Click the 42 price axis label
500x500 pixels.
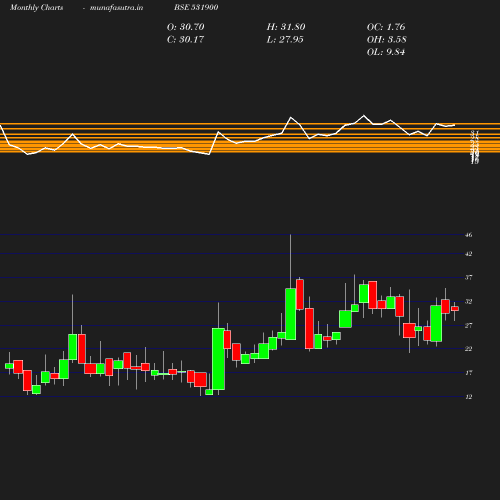(x=469, y=254)
